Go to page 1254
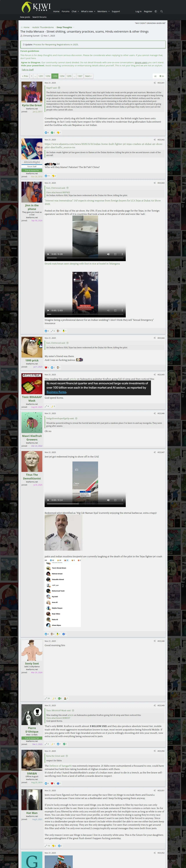186x868 pixels. pos(62,76)
